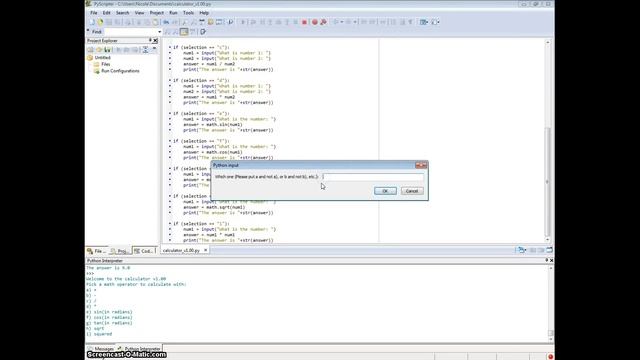Close the Python Interpreter panel
The height and width of the screenshot is (360, 640).
551,260
